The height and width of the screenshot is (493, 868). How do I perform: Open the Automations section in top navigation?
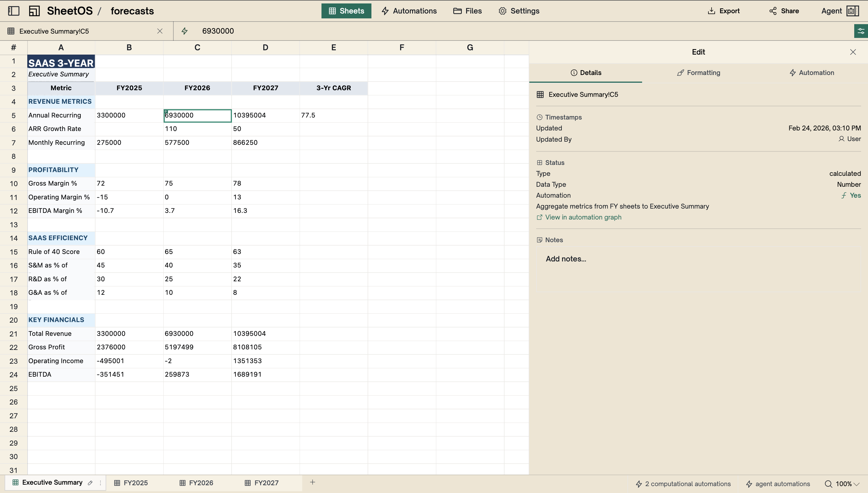(x=409, y=11)
